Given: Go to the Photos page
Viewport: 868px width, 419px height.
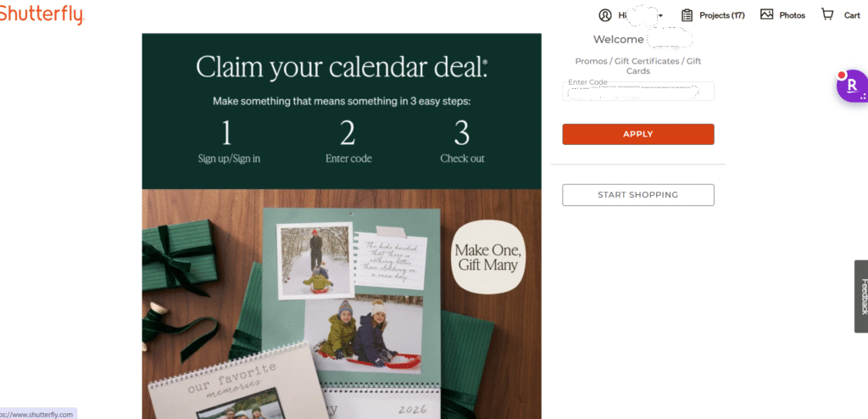Looking at the screenshot, I should point(793,15).
